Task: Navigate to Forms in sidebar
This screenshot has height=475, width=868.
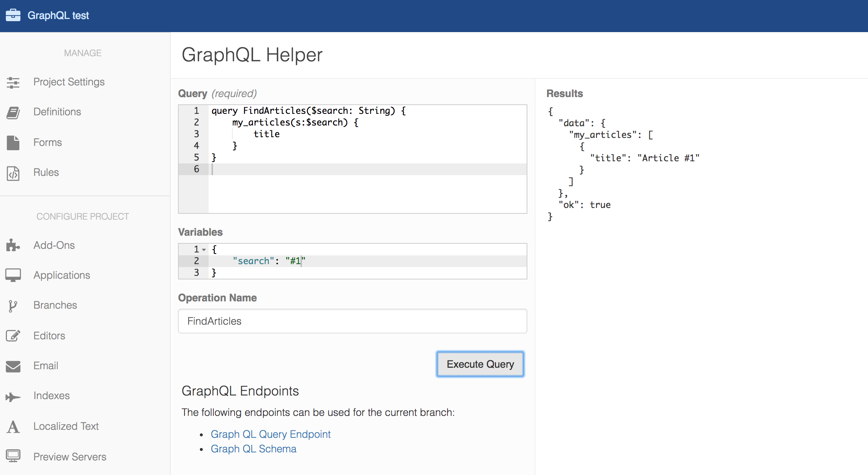Action: click(x=47, y=142)
